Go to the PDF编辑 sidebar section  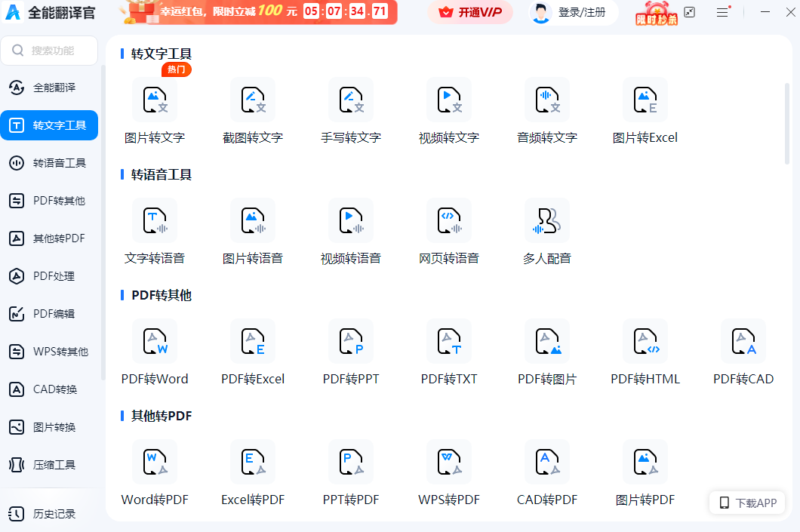[50, 314]
